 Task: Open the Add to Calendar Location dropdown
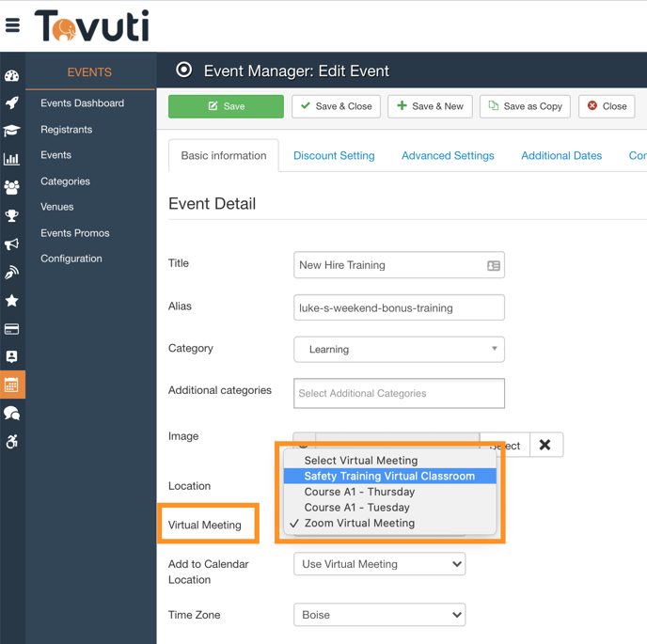[379, 564]
